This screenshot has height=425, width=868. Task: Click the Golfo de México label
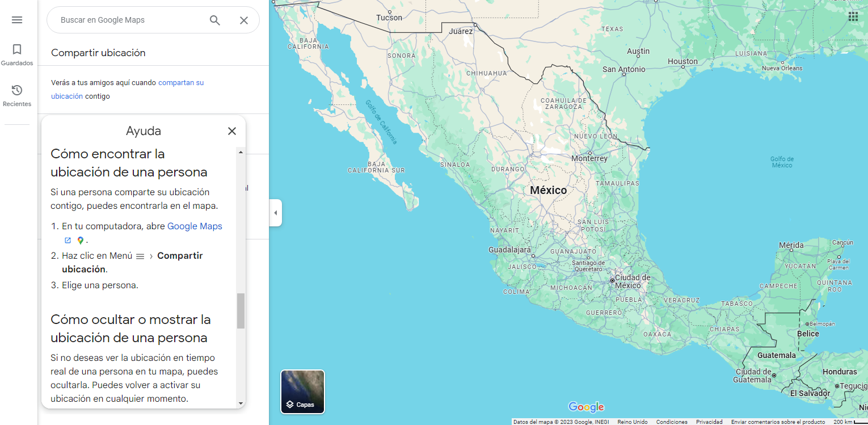782,162
